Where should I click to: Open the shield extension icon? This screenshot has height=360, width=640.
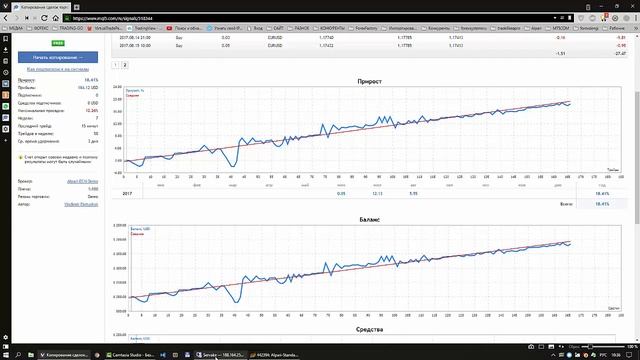581,18
